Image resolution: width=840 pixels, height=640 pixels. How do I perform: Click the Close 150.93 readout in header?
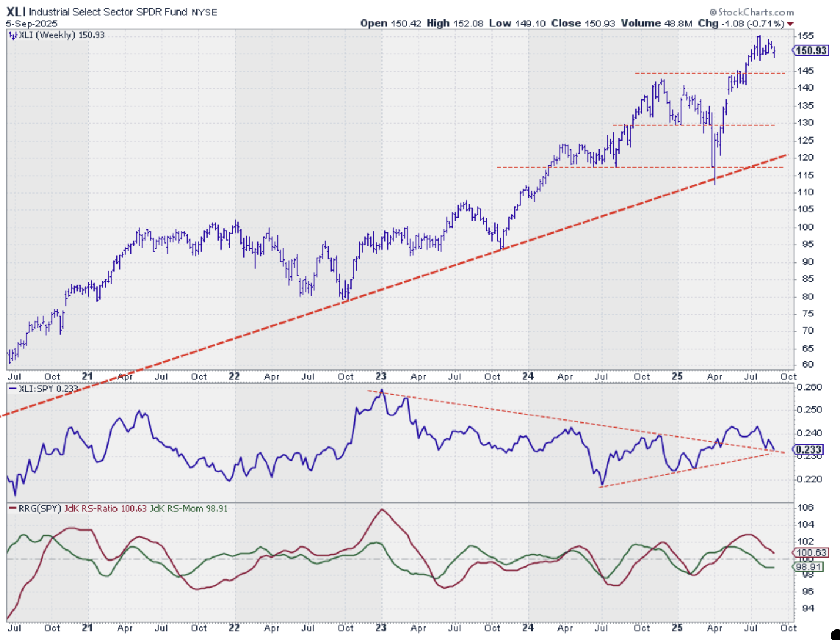583,24
